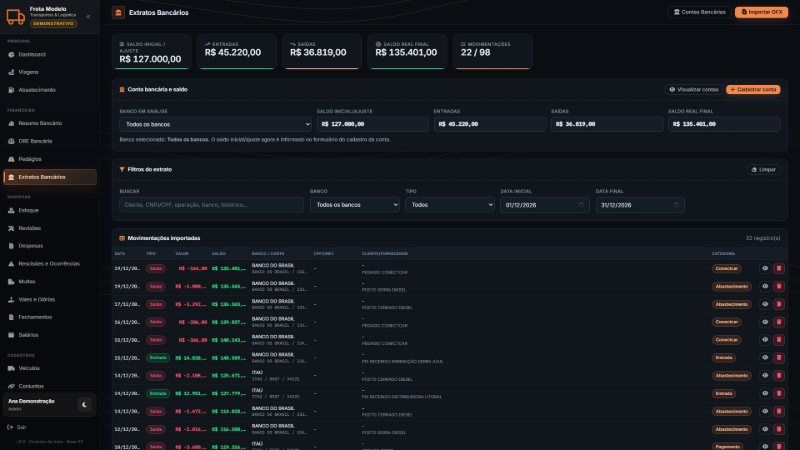The height and width of the screenshot is (450, 800).
Task: Delete the 16/12 Pedágio Conectcar row
Action: 779,322
